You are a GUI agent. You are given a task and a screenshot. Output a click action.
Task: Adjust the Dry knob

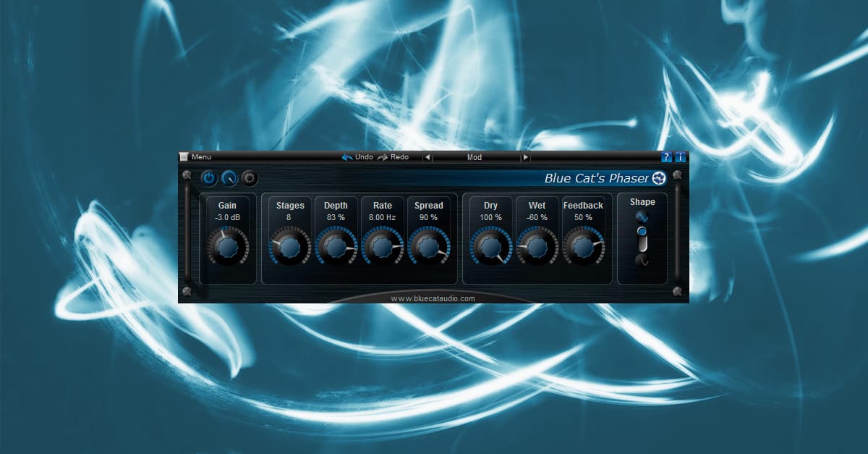(490, 248)
